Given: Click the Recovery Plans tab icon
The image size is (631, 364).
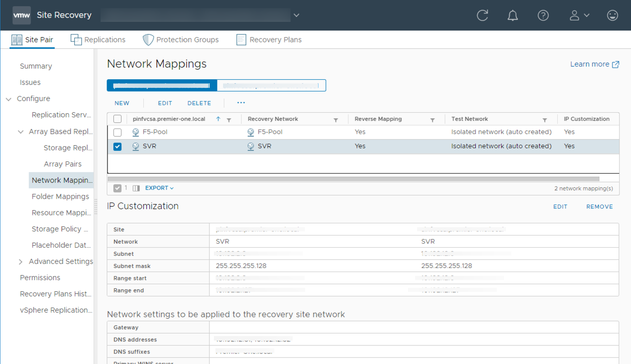Looking at the screenshot, I should coord(241,40).
